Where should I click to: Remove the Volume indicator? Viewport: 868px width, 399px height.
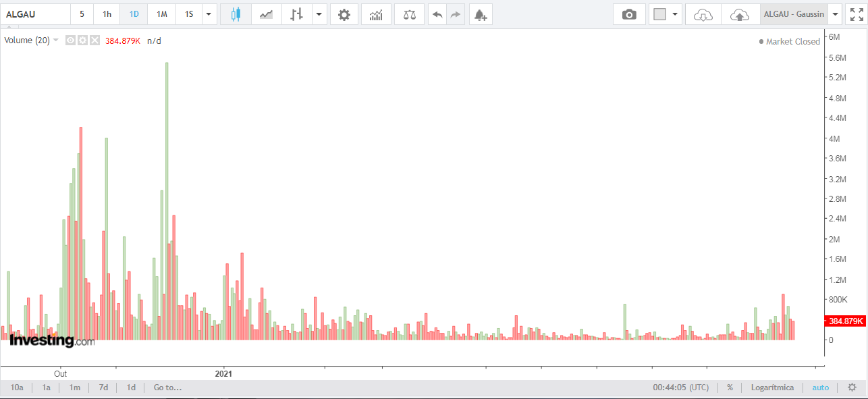click(94, 41)
